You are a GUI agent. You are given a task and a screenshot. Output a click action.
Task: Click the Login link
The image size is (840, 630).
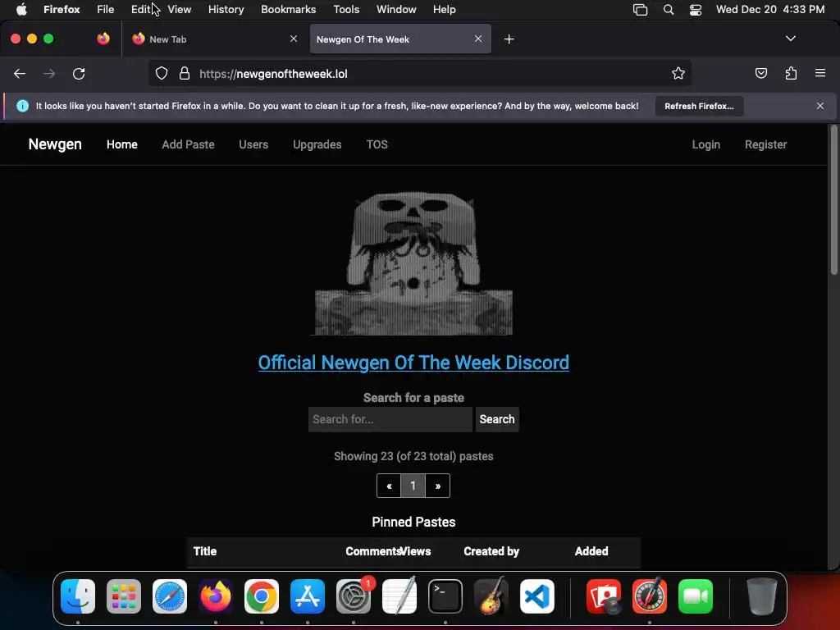(706, 144)
